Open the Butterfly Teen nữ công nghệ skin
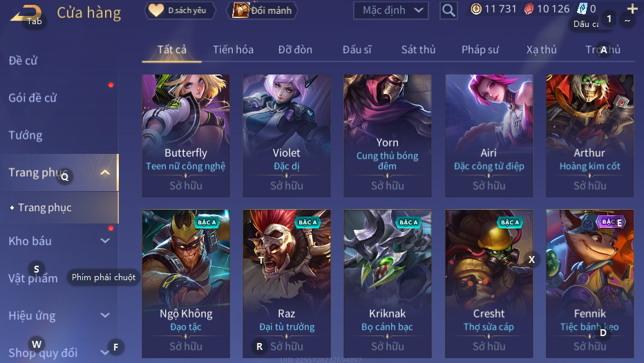The width and height of the screenshot is (644, 363). [x=186, y=135]
